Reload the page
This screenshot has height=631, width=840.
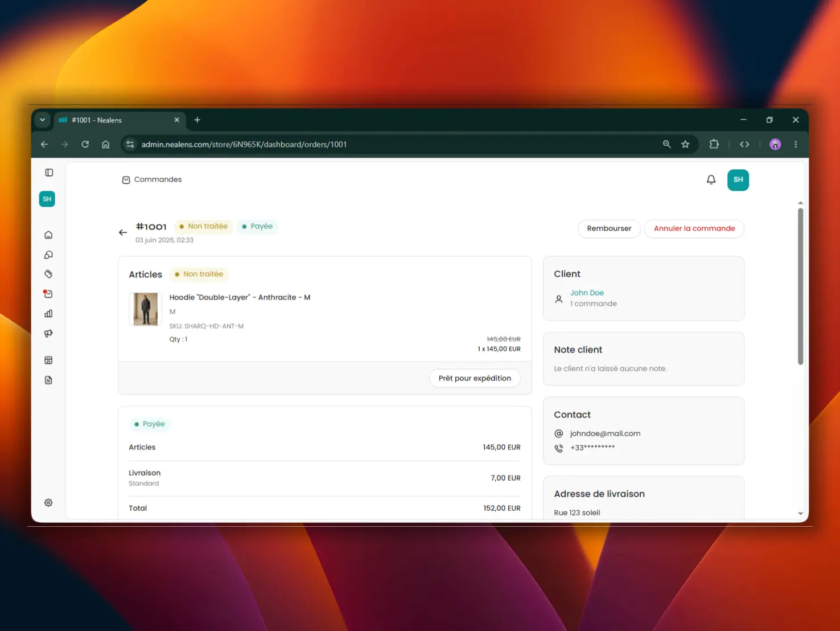point(85,145)
